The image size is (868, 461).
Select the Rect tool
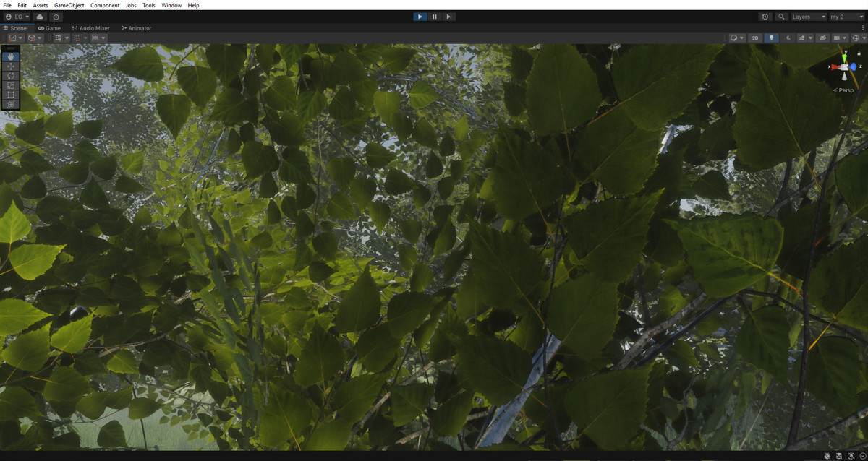[x=11, y=95]
